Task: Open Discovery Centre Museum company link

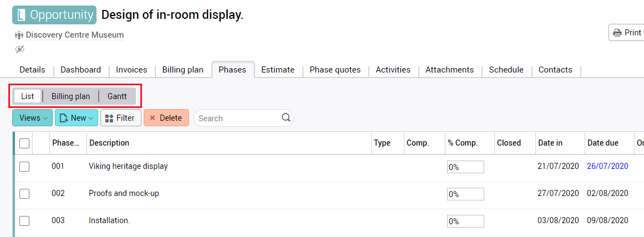Action: click(x=74, y=35)
